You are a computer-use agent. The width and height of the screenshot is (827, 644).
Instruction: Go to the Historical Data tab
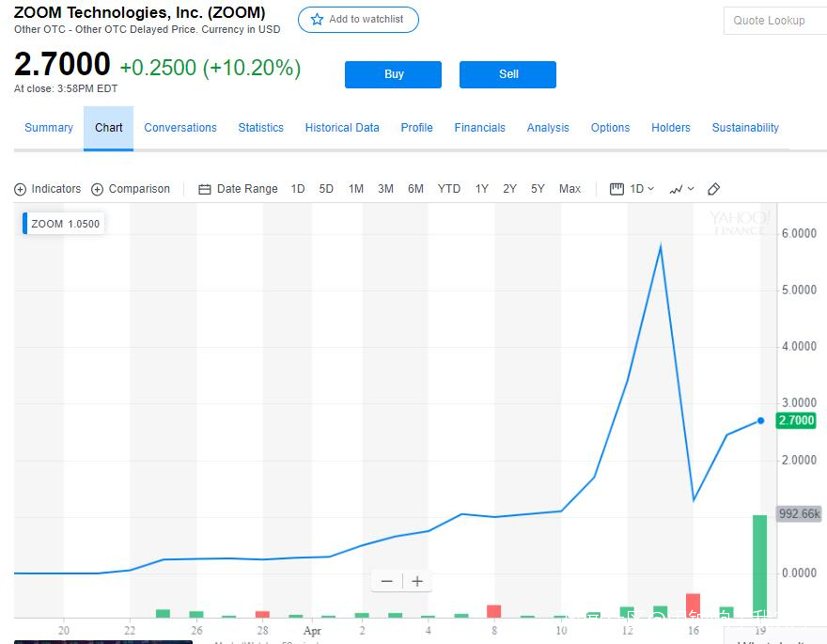[342, 128]
